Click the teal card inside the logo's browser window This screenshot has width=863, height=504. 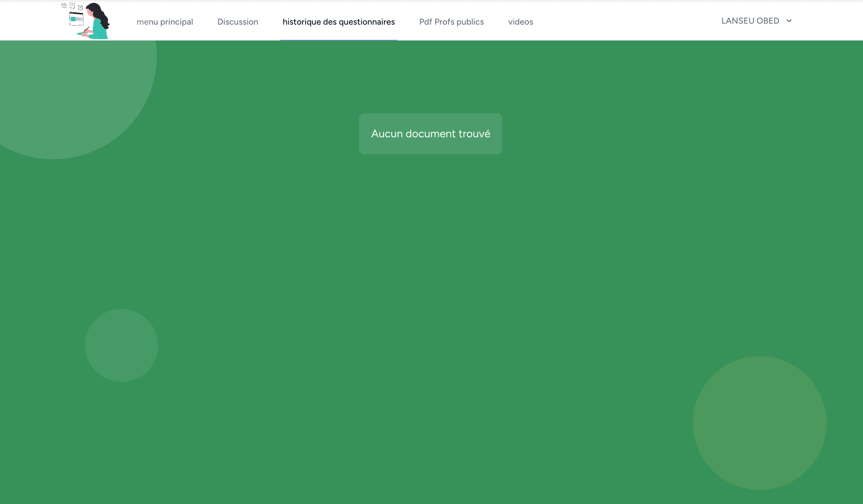[73, 19]
